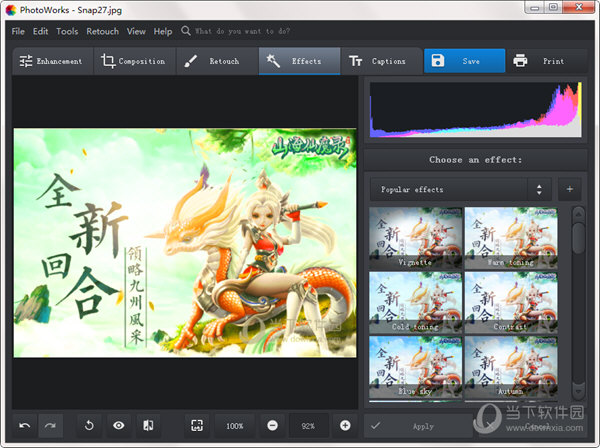Image resolution: width=600 pixels, height=448 pixels.
Task: Select the Effects tab
Action: pos(299,61)
